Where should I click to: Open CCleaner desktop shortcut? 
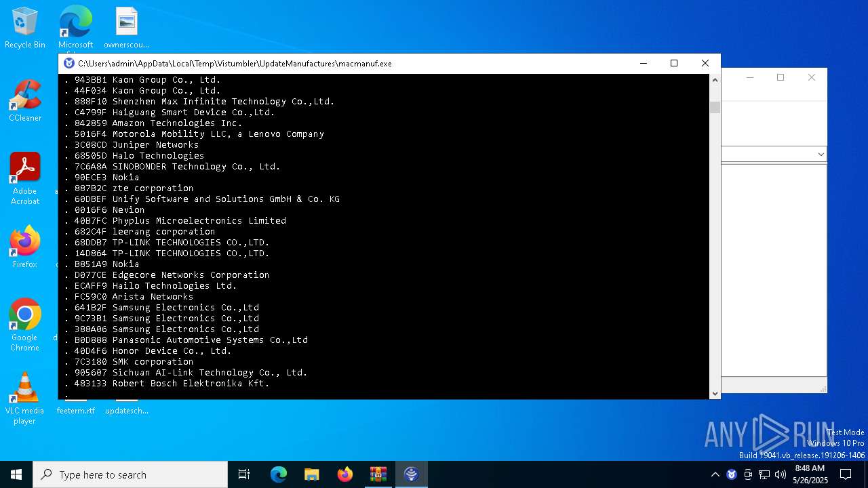click(x=25, y=102)
